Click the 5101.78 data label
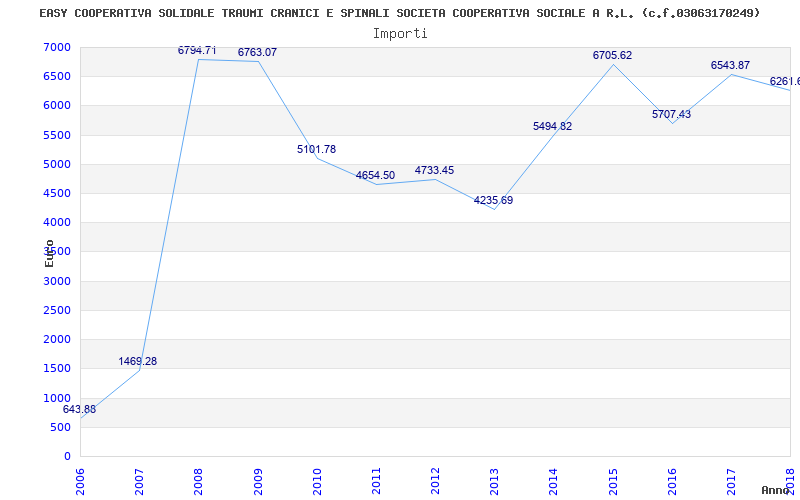Screen dimensions: 800x500 coord(316,149)
